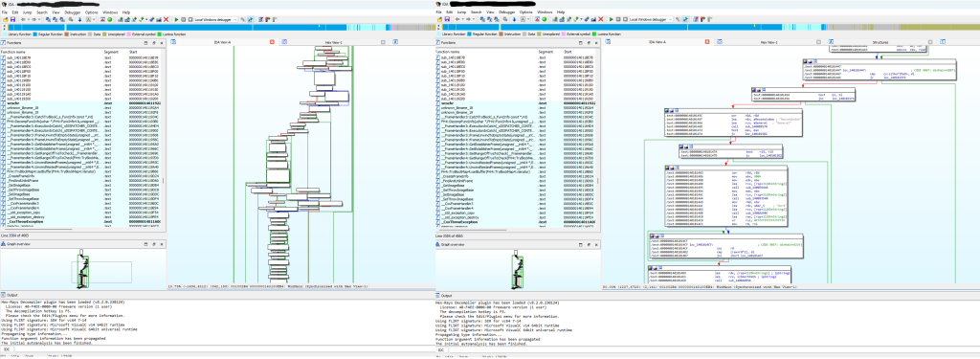The width and height of the screenshot is (980, 359).
Task: Click IDC command input field in left window
Action: (x=225, y=349)
